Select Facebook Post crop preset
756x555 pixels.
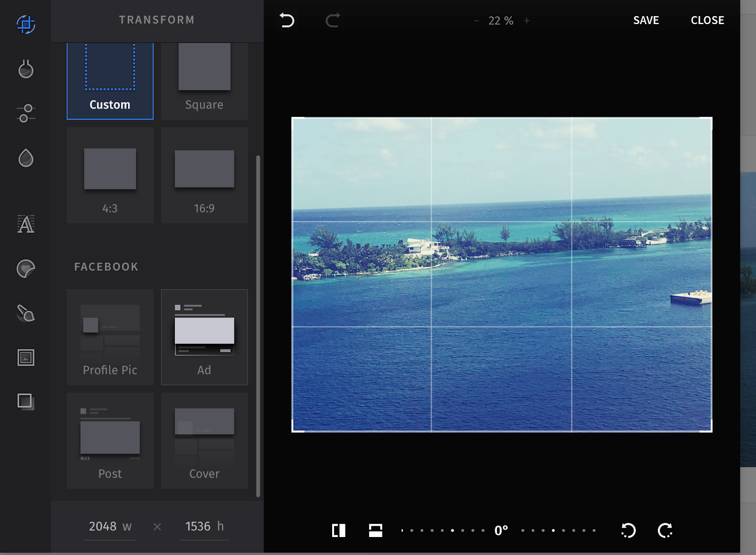pos(110,441)
